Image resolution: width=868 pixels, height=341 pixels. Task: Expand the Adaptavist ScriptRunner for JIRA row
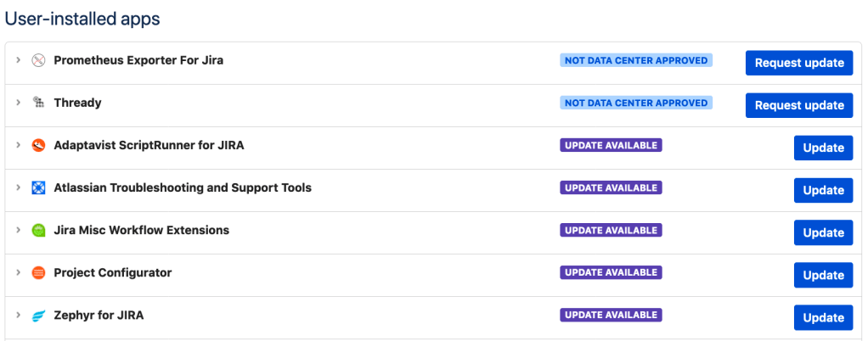(x=18, y=145)
